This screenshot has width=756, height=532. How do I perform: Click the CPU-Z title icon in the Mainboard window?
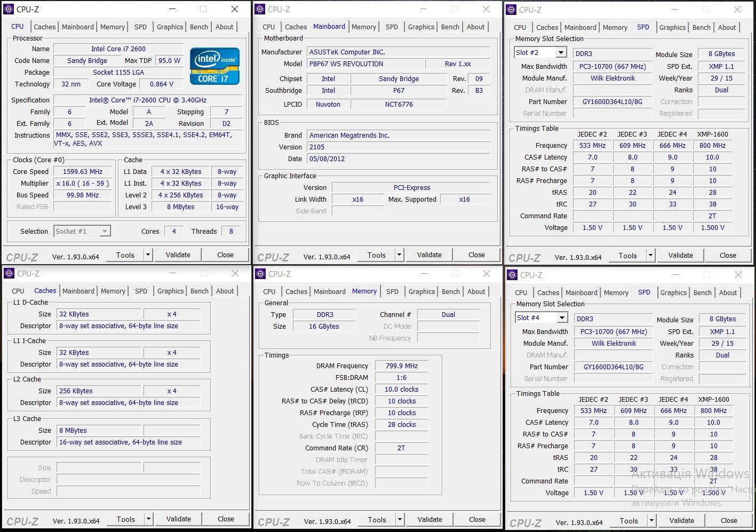(x=260, y=9)
